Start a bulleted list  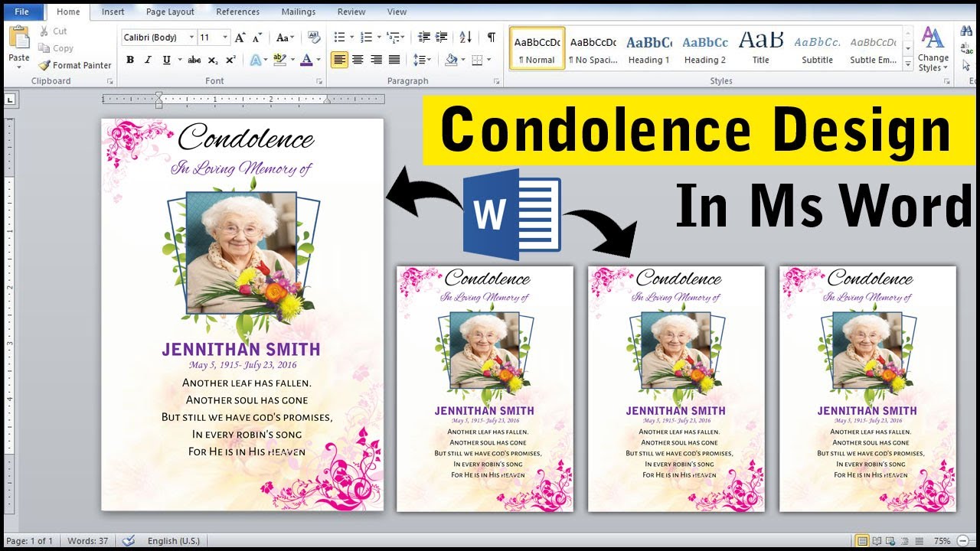[340, 37]
